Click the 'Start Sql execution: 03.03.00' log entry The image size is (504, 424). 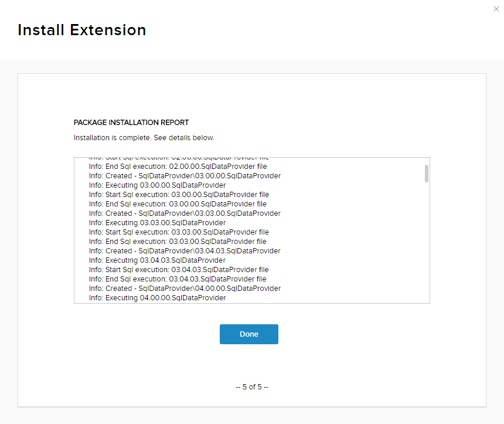click(x=179, y=232)
